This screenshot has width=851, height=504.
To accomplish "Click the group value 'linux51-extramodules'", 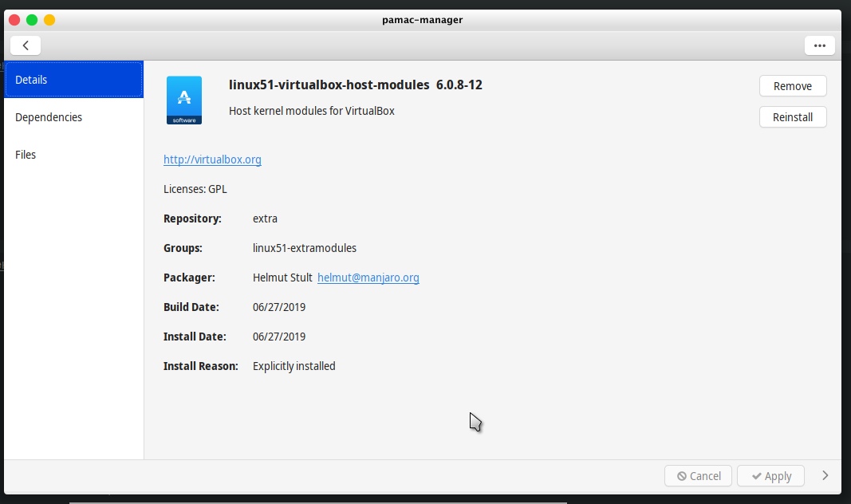I will [305, 248].
